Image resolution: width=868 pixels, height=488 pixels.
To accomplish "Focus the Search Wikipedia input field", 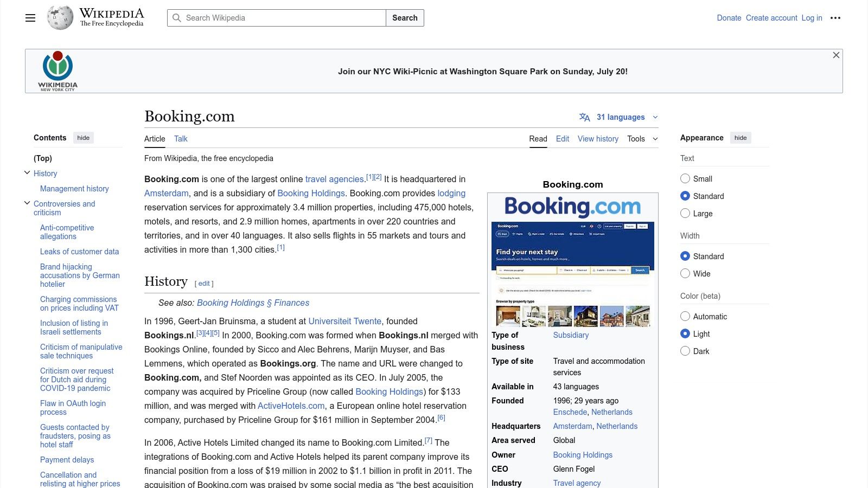I will (277, 18).
